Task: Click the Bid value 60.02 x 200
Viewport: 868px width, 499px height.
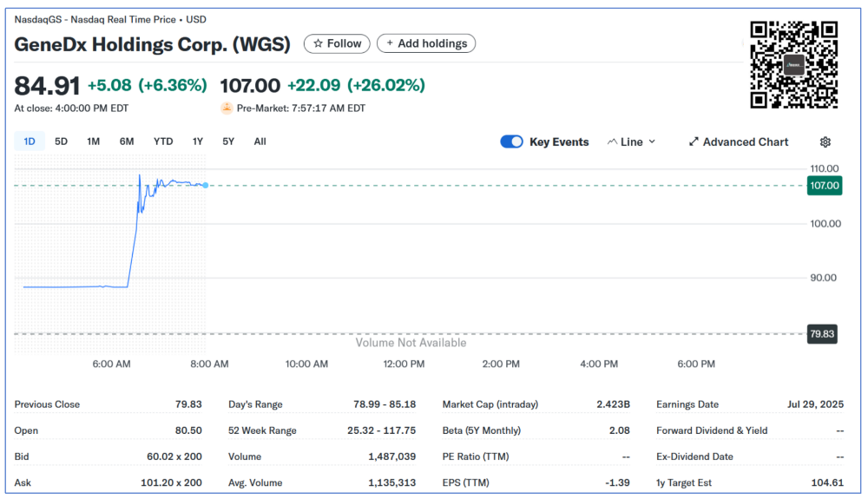Action: point(174,456)
